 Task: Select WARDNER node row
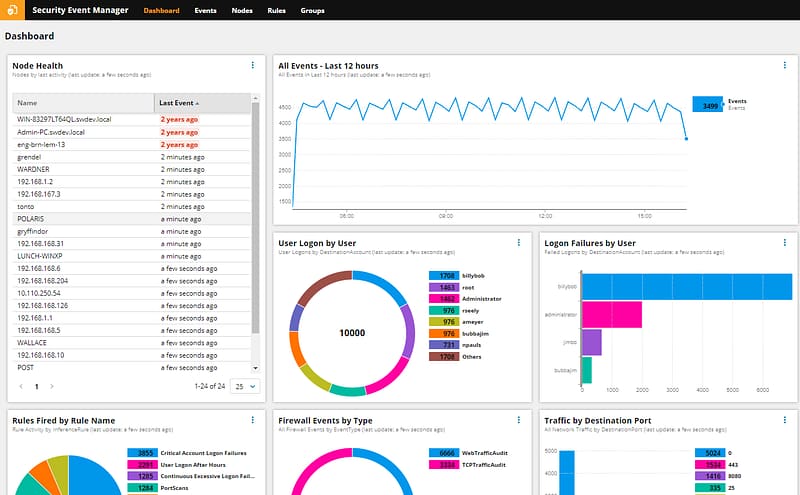132,169
